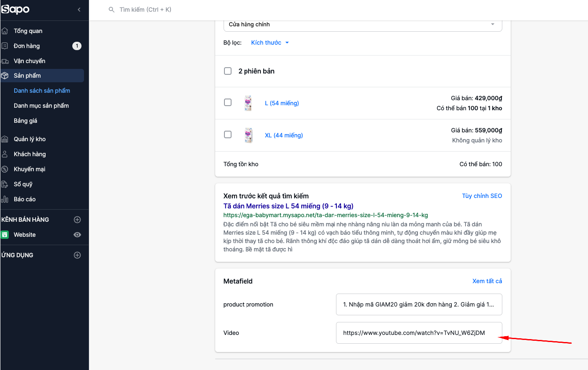Click the Sapo logo
The image size is (588, 370).
pos(15,9)
